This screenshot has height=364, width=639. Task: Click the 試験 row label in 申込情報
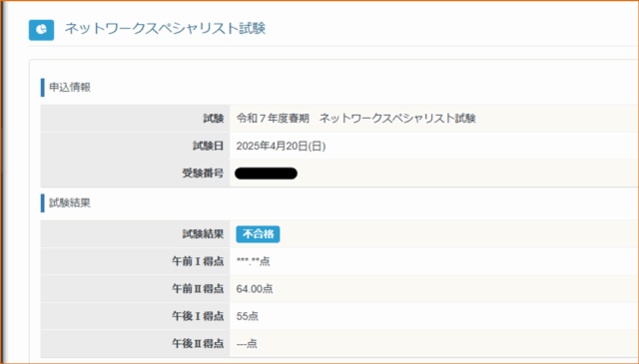point(214,118)
